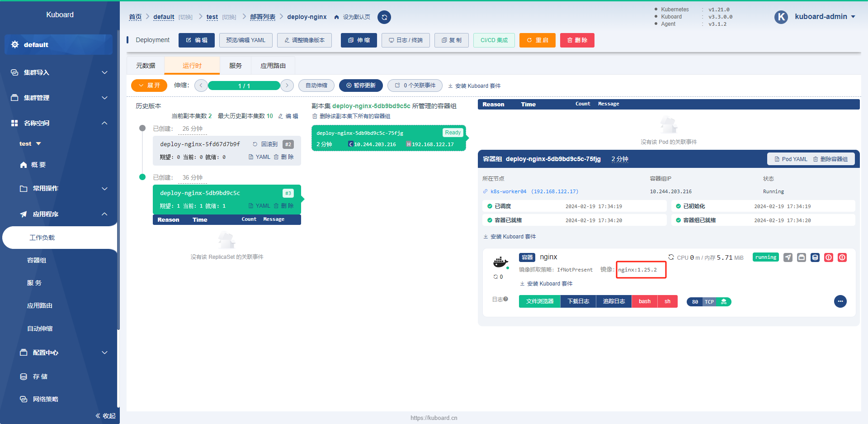Switch to 元数据 tab

[x=146, y=66]
